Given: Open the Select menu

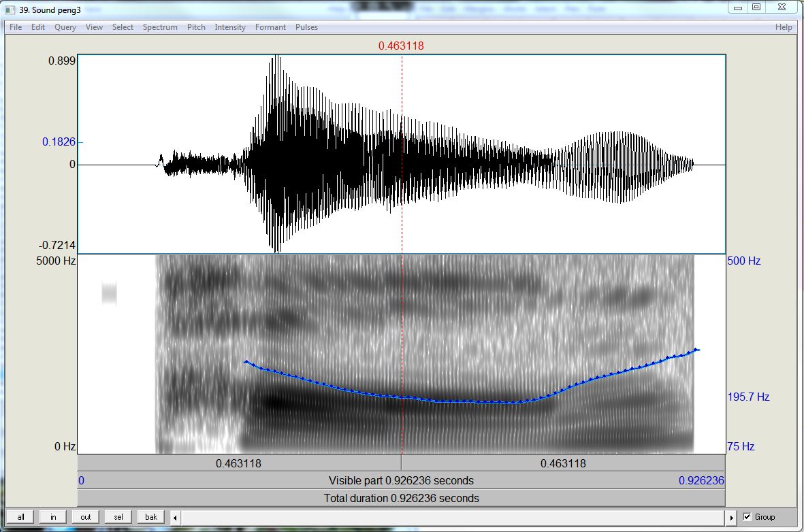Looking at the screenshot, I should (x=123, y=27).
